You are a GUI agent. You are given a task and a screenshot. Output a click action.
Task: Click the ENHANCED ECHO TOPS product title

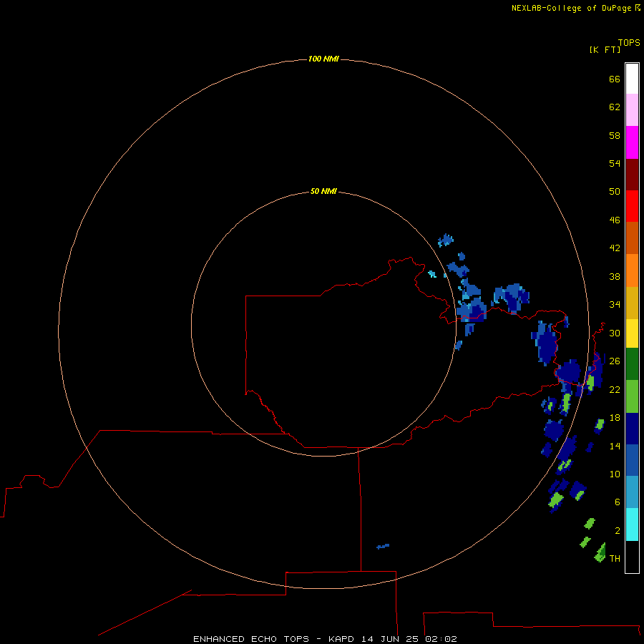click(251, 639)
